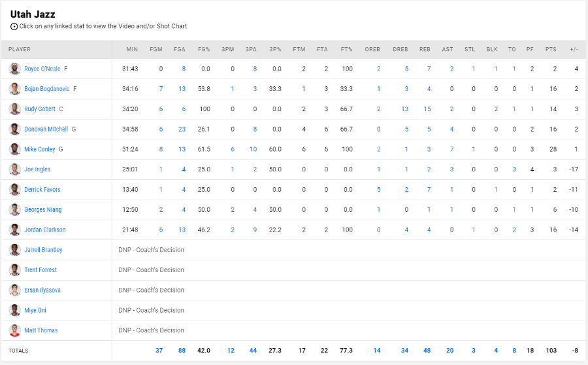Click the 3PM column header
588x365 pixels.
227,49
